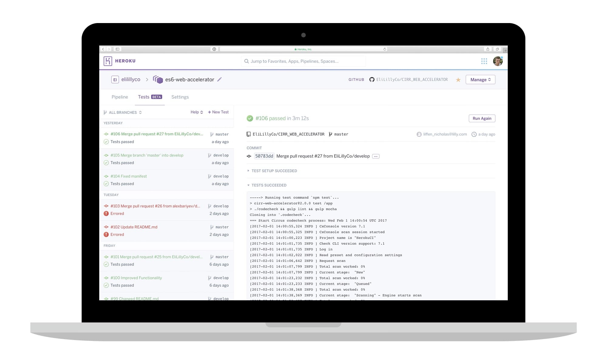Click the user icon beside liffen_nicholas@lilly.com
The image size is (607, 364).
tap(419, 134)
